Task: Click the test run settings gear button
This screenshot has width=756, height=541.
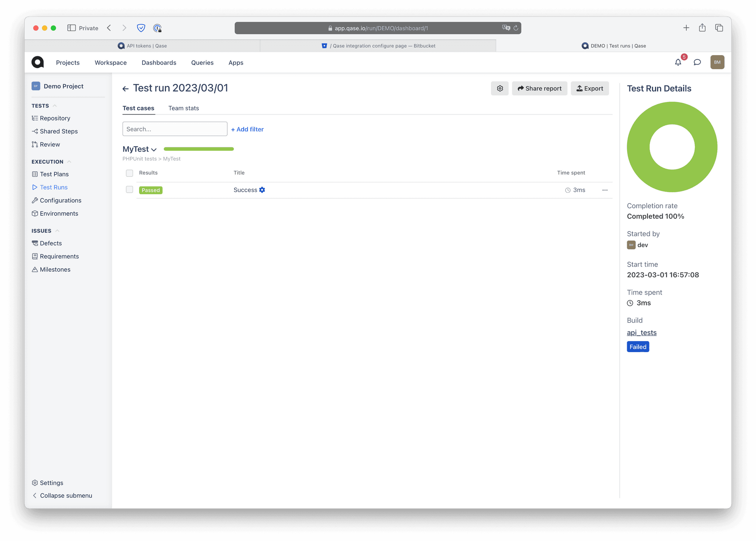Action: (x=500, y=88)
